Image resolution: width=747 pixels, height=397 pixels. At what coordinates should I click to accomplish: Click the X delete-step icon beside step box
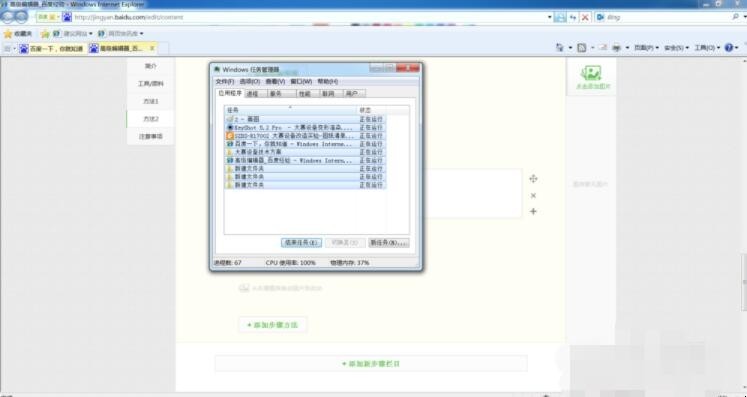point(533,195)
